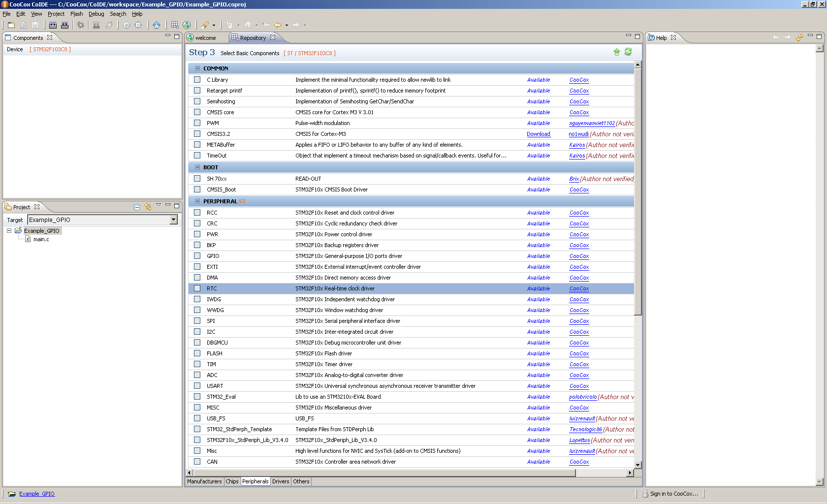Switch to the Drivers tab
827x504 pixels.
(281, 481)
